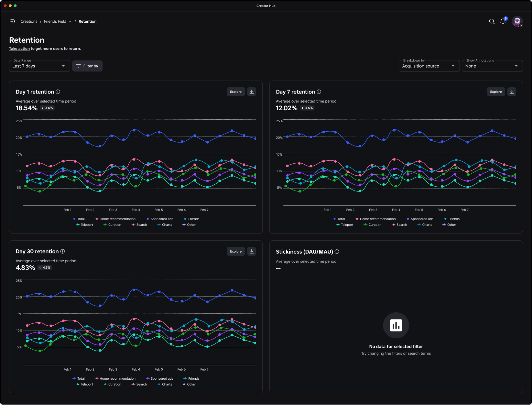Open the Date Range dropdown
532x405 pixels.
click(x=39, y=66)
